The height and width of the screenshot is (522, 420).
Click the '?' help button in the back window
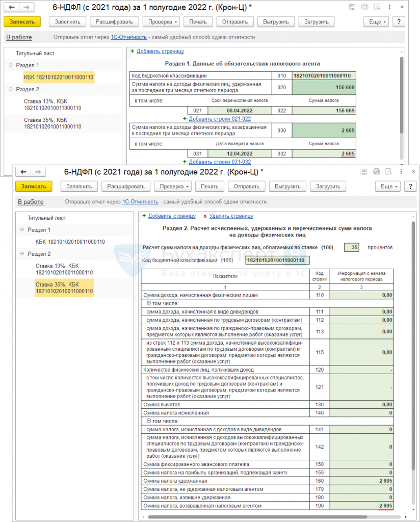(x=399, y=21)
